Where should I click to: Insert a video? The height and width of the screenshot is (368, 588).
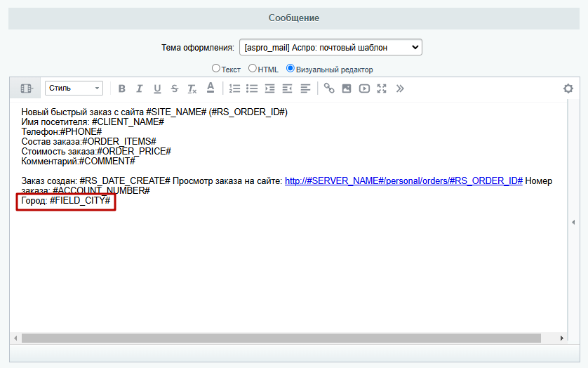(x=364, y=88)
